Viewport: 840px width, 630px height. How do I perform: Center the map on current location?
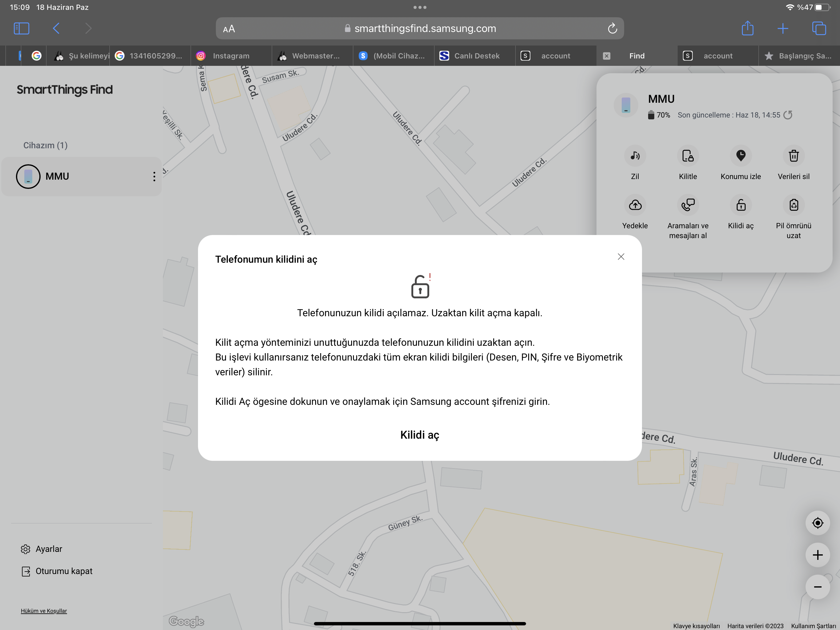click(x=817, y=523)
